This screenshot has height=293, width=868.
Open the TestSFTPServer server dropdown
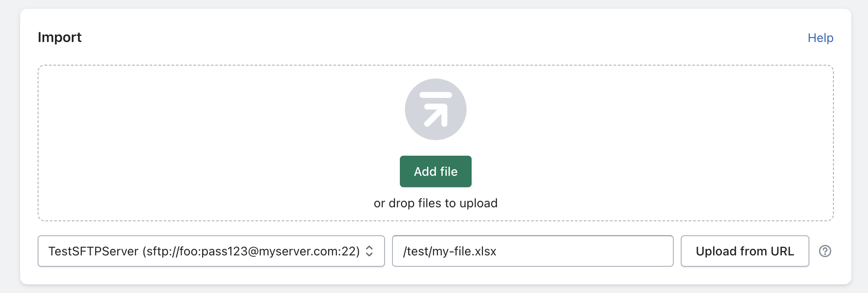211,251
